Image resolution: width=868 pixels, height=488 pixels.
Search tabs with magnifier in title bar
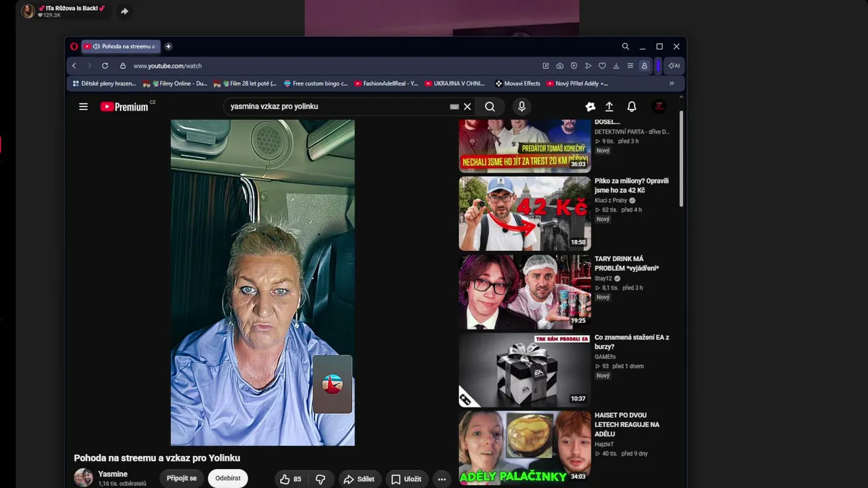pyautogui.click(x=625, y=47)
